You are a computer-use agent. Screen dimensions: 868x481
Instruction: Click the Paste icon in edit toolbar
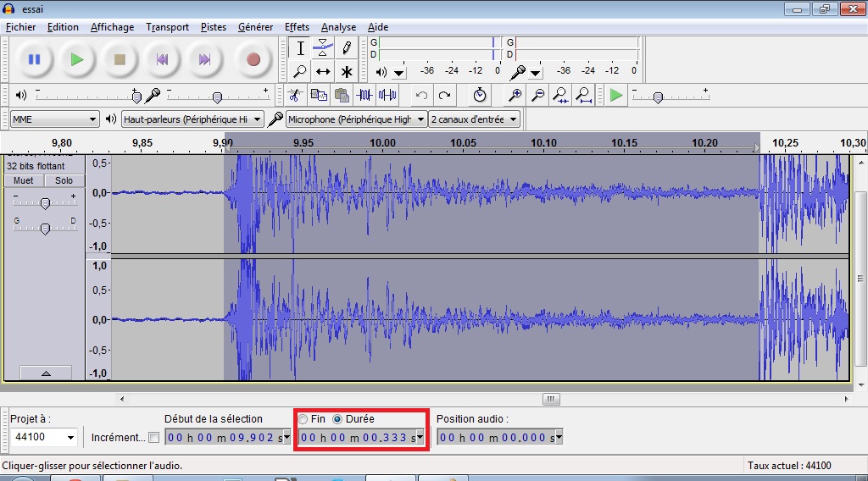(342, 95)
